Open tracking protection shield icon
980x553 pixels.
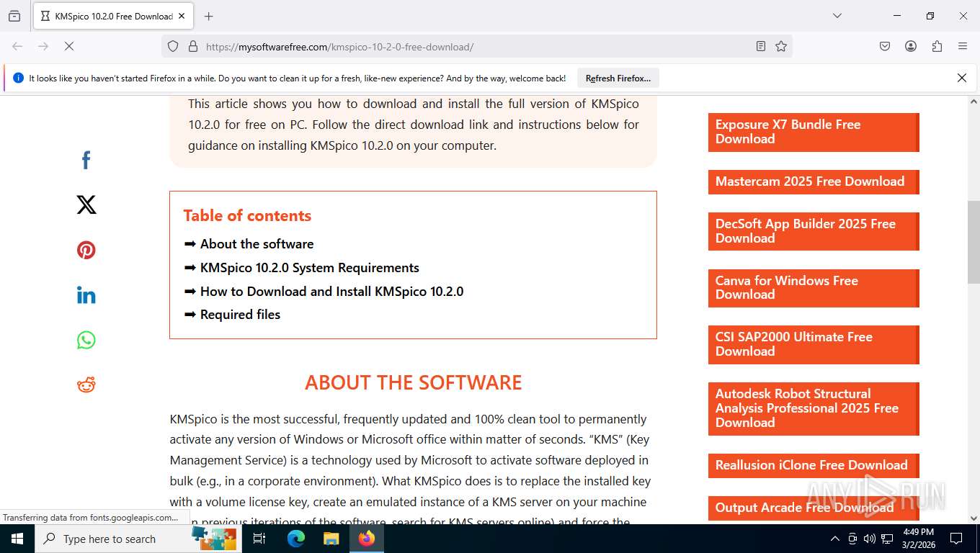pos(173,46)
